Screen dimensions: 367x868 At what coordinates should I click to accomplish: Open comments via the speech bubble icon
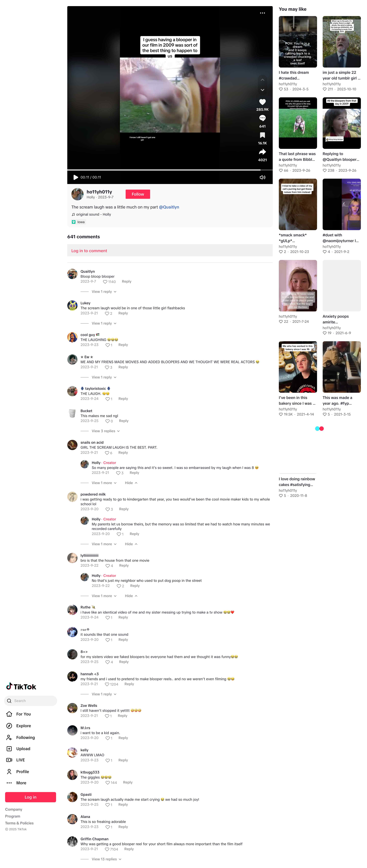262,118
